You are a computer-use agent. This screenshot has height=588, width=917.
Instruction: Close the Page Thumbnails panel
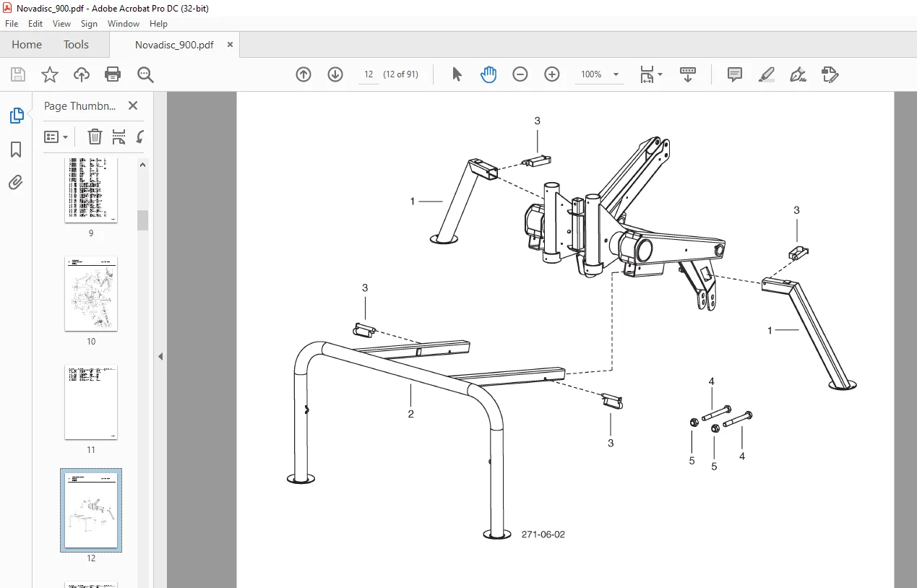click(x=133, y=105)
